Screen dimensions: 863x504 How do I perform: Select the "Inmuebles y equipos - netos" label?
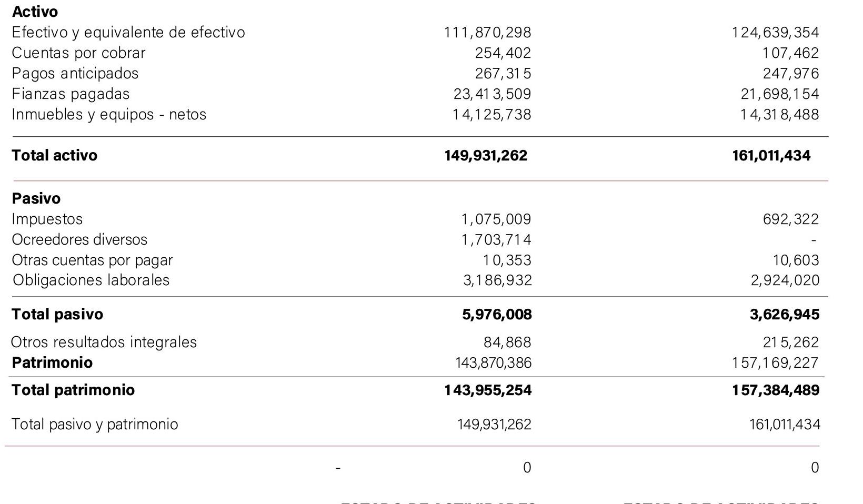109,115
